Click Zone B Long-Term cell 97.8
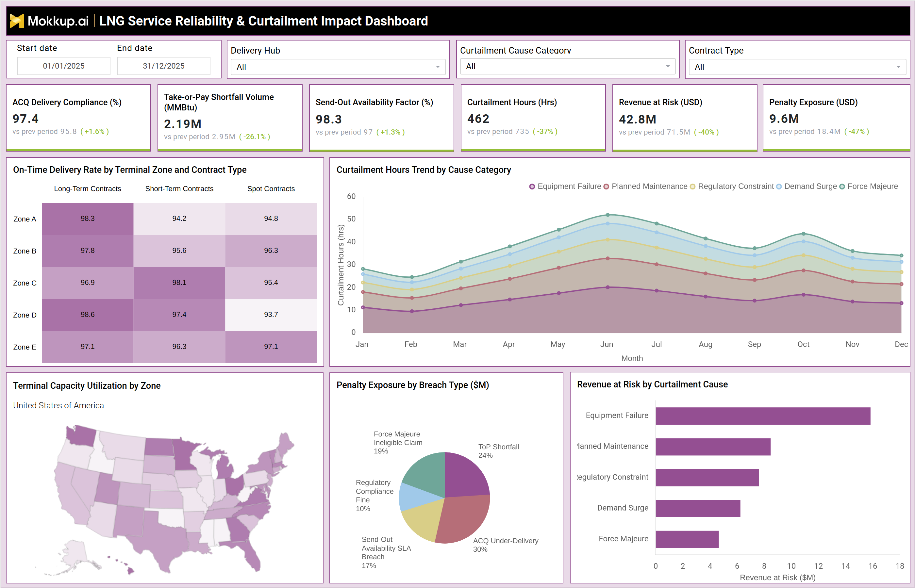Screen dimensions: 915x588 click(88, 251)
